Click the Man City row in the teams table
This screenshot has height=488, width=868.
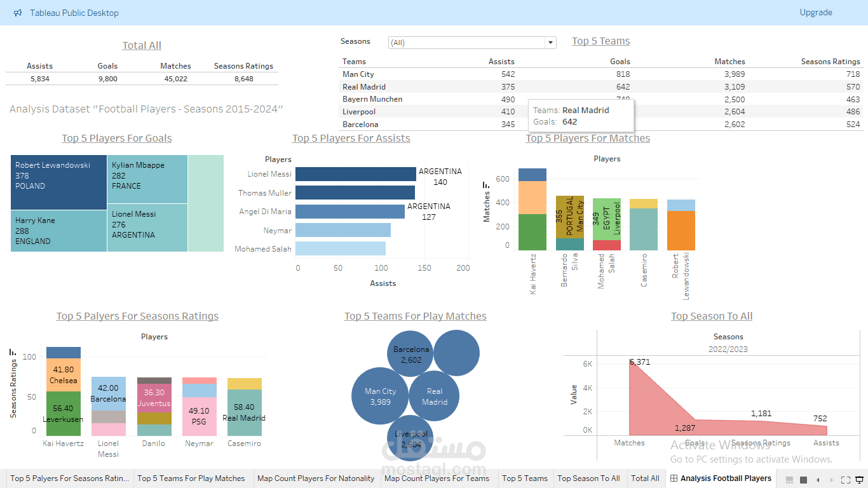coord(600,74)
